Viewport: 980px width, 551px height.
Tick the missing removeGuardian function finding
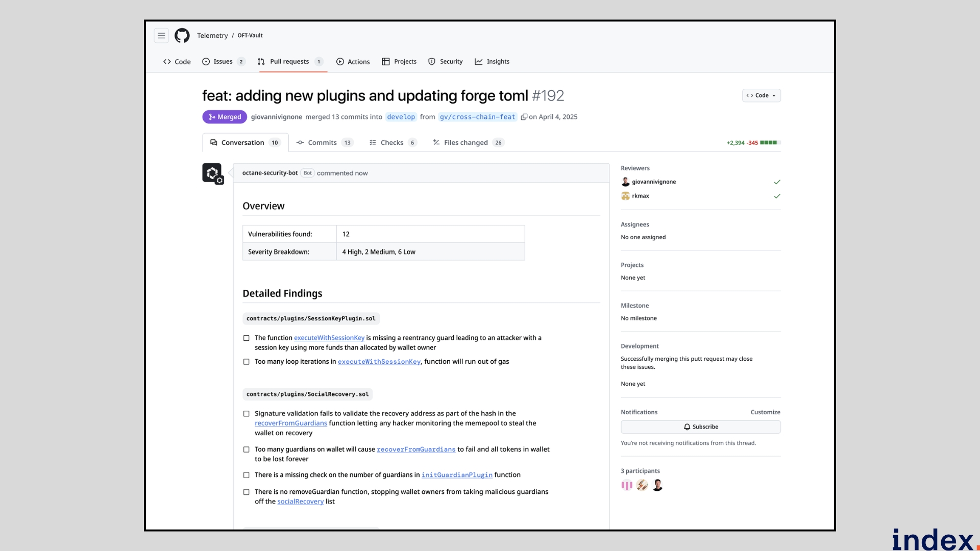tap(247, 492)
